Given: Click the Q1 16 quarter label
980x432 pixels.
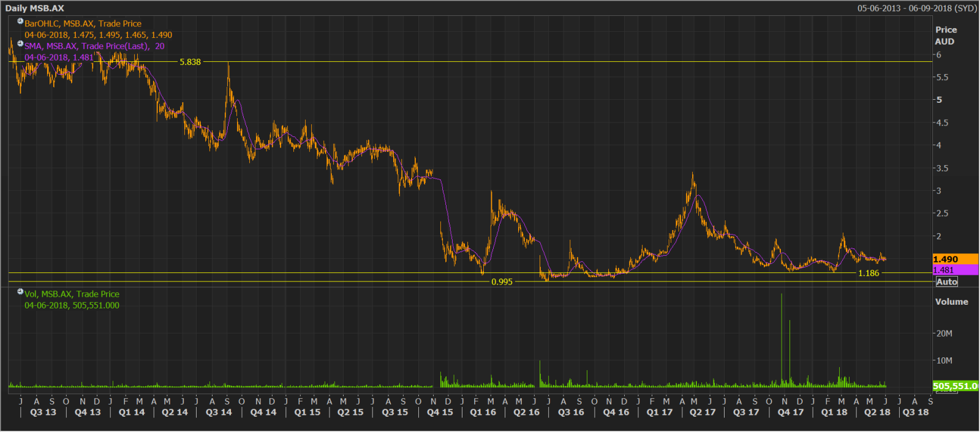Looking at the screenshot, I should click(483, 412).
